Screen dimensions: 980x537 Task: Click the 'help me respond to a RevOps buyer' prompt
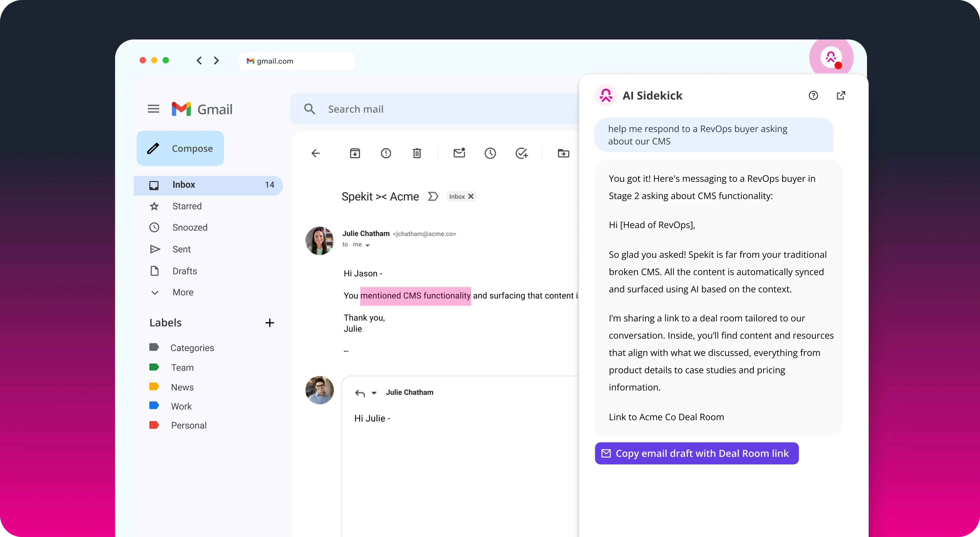pyautogui.click(x=713, y=135)
